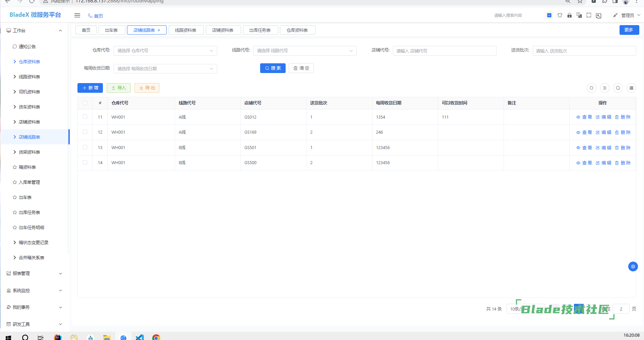Open File Explorer from taskbar
The width and height of the screenshot is (644, 340).
107,337
